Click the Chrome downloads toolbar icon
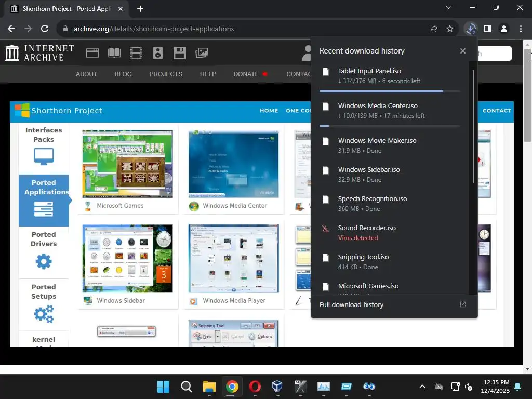Viewport: 532px width, 399px height. [x=471, y=29]
